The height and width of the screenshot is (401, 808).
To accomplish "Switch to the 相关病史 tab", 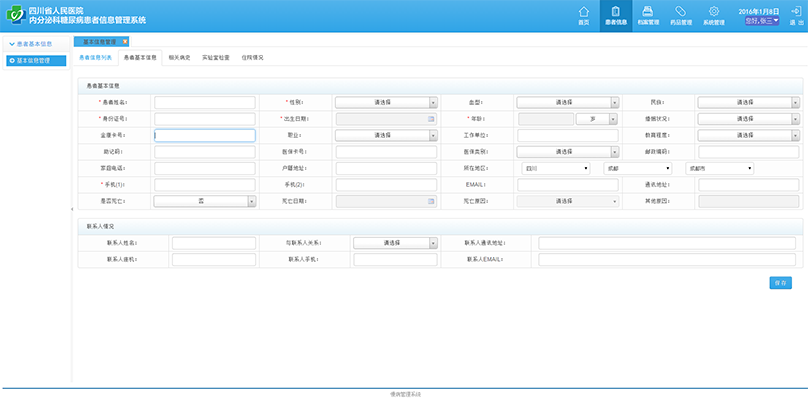I will click(x=179, y=58).
